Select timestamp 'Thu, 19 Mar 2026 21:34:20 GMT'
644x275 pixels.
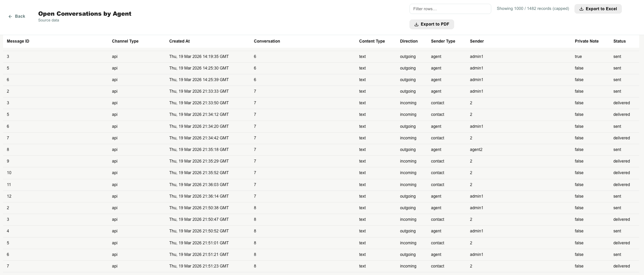click(x=199, y=126)
